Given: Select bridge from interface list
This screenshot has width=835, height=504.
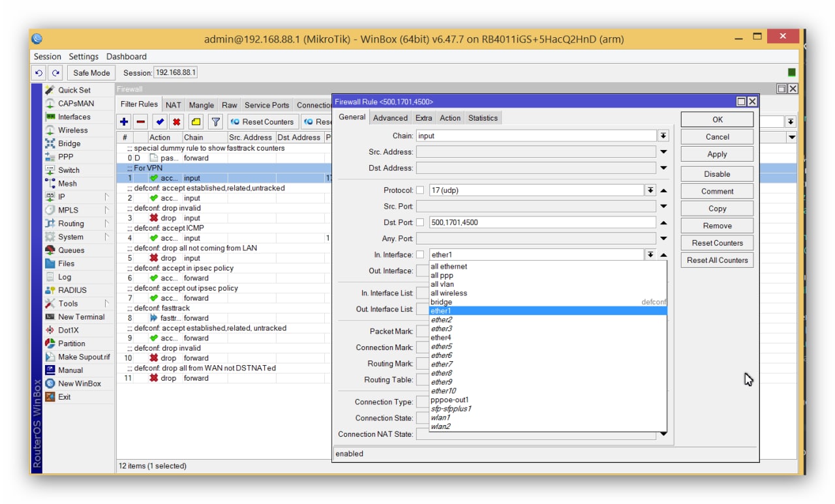Looking at the screenshot, I should (548, 302).
